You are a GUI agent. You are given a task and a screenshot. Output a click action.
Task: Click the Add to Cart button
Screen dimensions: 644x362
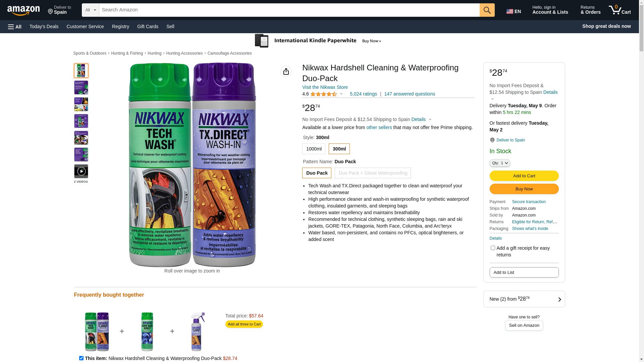tap(524, 176)
